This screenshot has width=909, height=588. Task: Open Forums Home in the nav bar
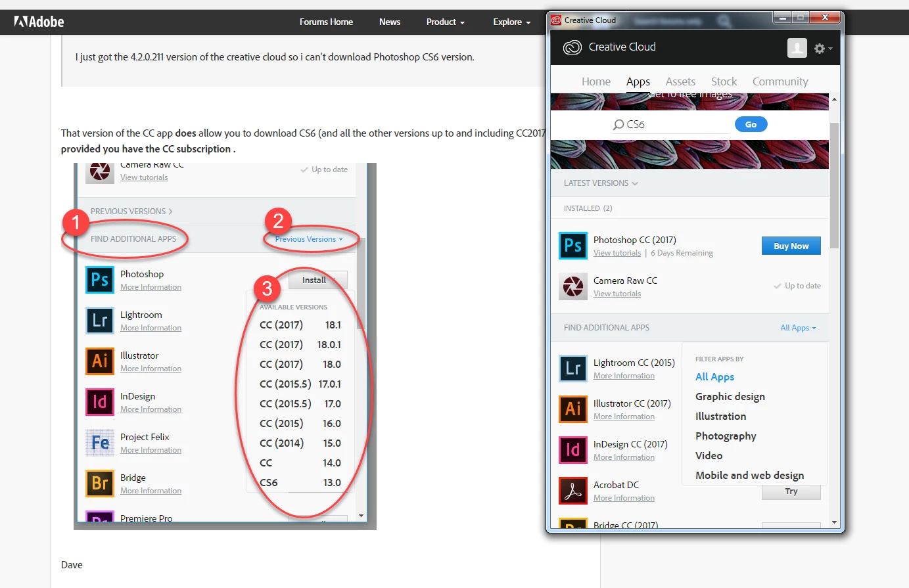(326, 22)
